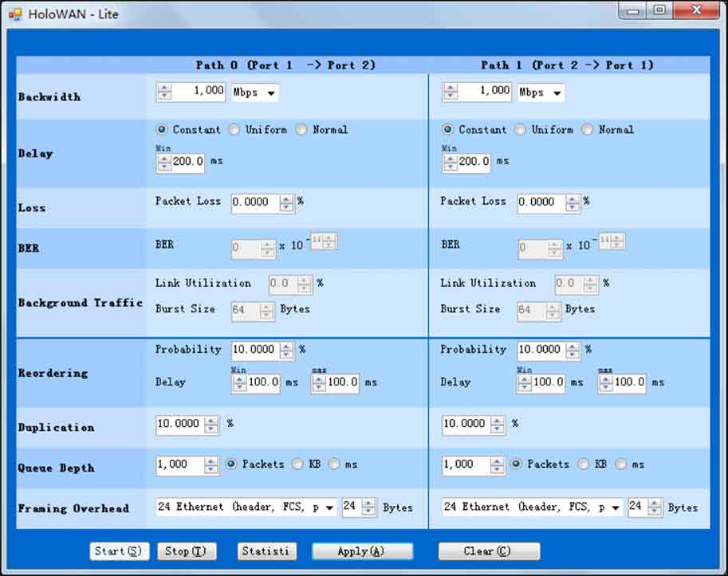Click Path 0 Queue Depth value field
Viewport: 728px width, 576px height.
tap(180, 465)
